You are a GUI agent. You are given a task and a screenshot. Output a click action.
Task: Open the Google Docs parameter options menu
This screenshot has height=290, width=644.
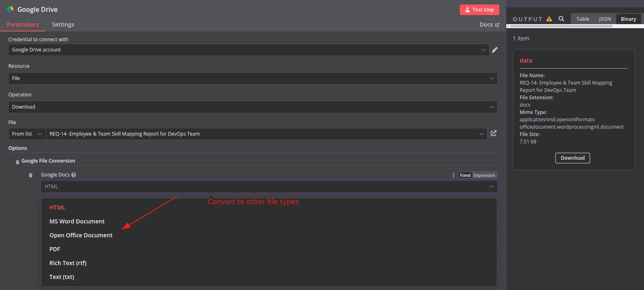(454, 175)
